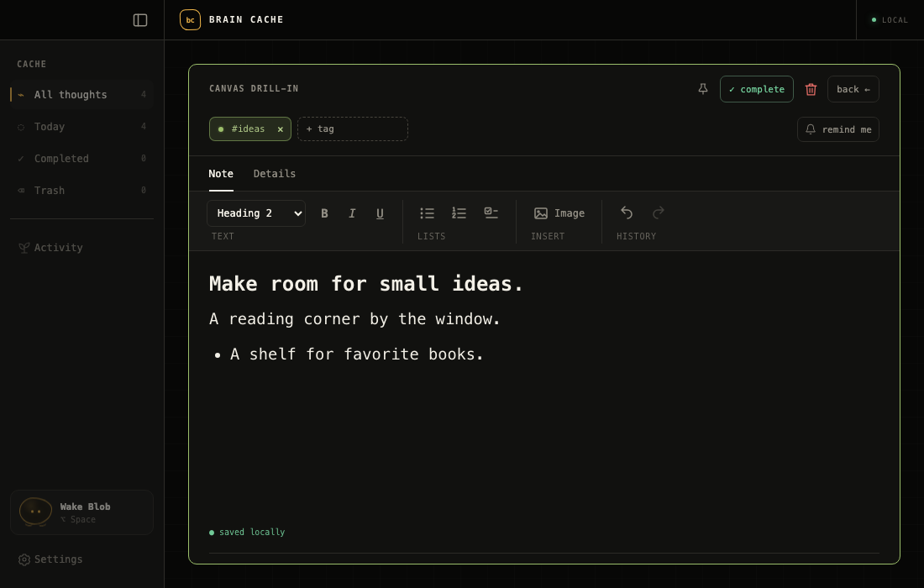The width and height of the screenshot is (924, 588).
Task: Undo the last edit
Action: pos(627,213)
